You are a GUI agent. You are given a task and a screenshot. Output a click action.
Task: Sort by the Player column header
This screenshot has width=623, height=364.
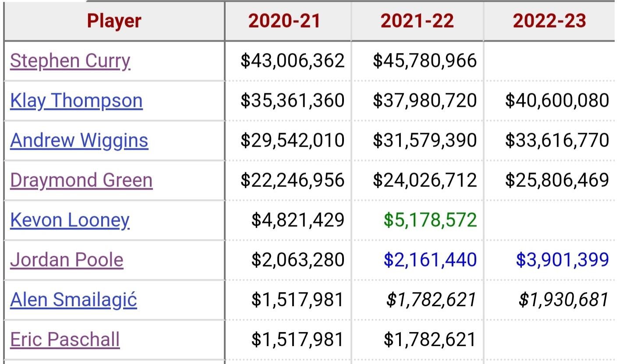[114, 21]
